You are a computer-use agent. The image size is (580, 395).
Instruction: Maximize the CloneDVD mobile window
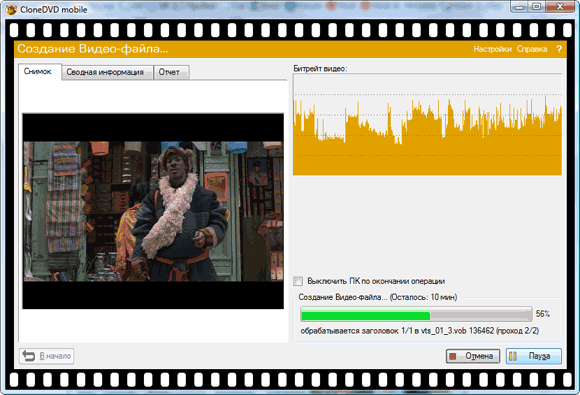tap(537, 7)
